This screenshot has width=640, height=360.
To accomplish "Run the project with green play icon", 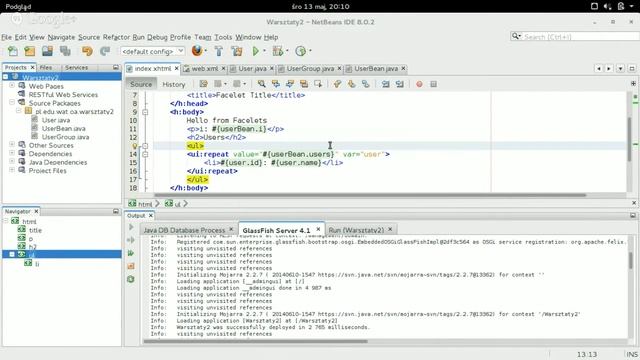I will tap(256, 51).
